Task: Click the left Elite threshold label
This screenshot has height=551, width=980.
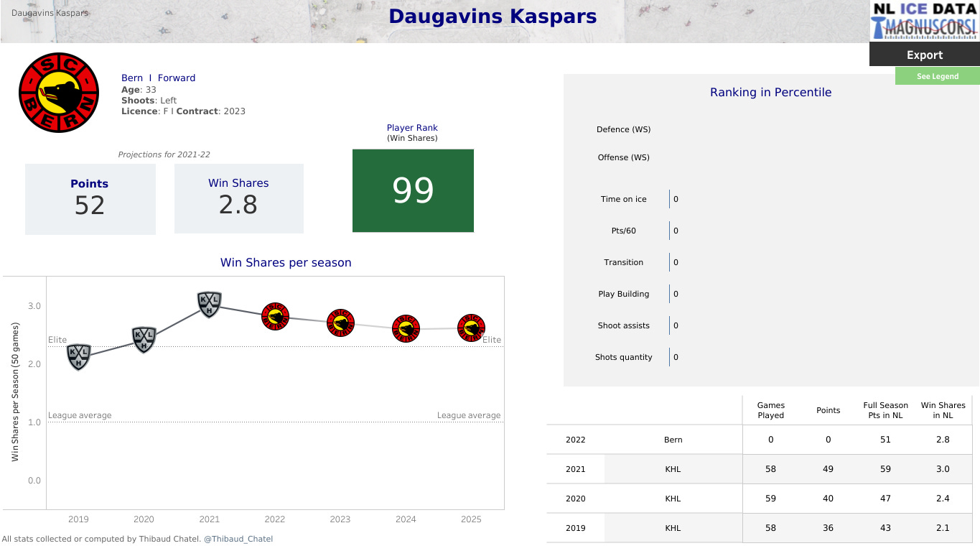Action: coord(57,340)
